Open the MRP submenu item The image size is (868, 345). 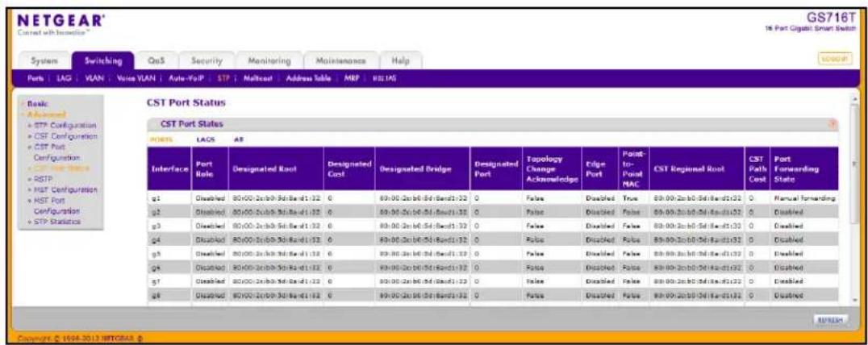click(x=351, y=78)
